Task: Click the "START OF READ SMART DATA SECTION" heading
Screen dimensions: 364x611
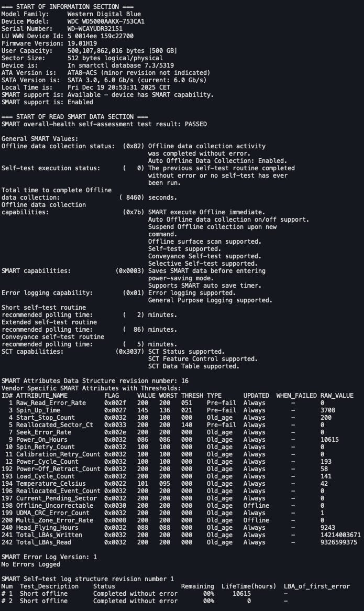Action: pyautogui.click(x=75, y=116)
